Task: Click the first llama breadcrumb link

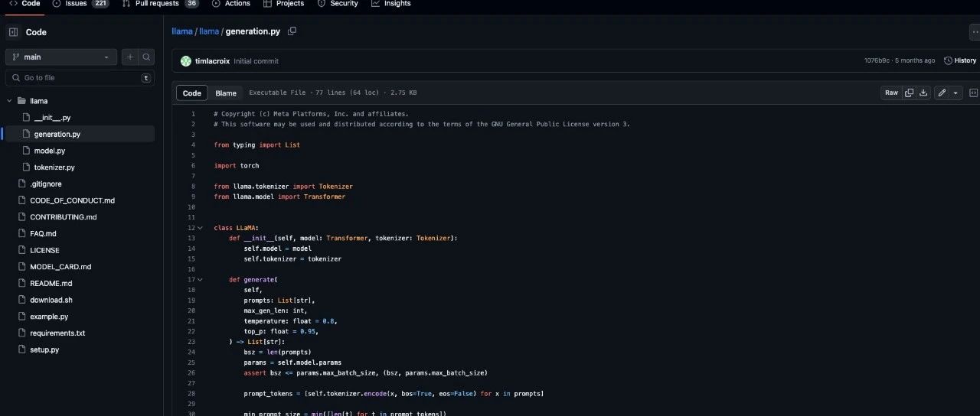Action: tap(182, 31)
